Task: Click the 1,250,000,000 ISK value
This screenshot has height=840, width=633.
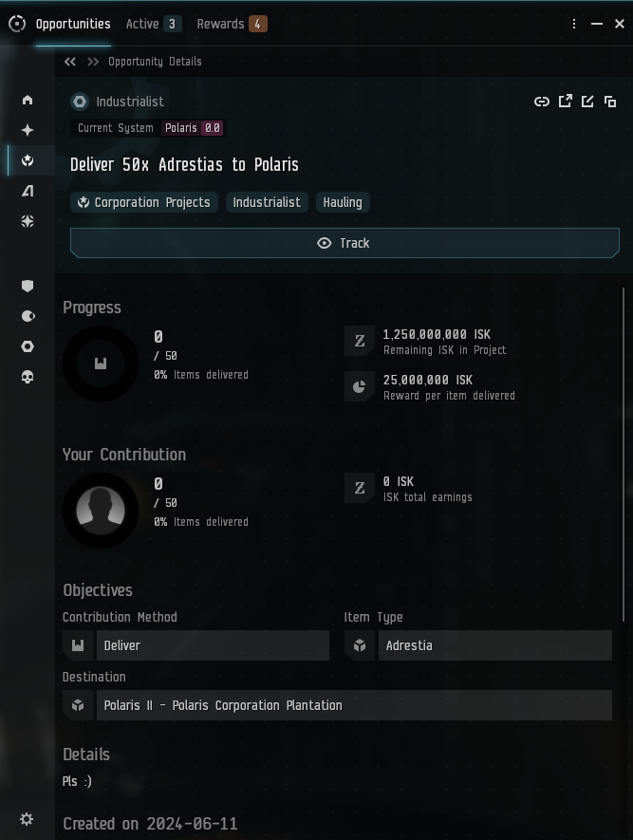Action: click(x=437, y=335)
